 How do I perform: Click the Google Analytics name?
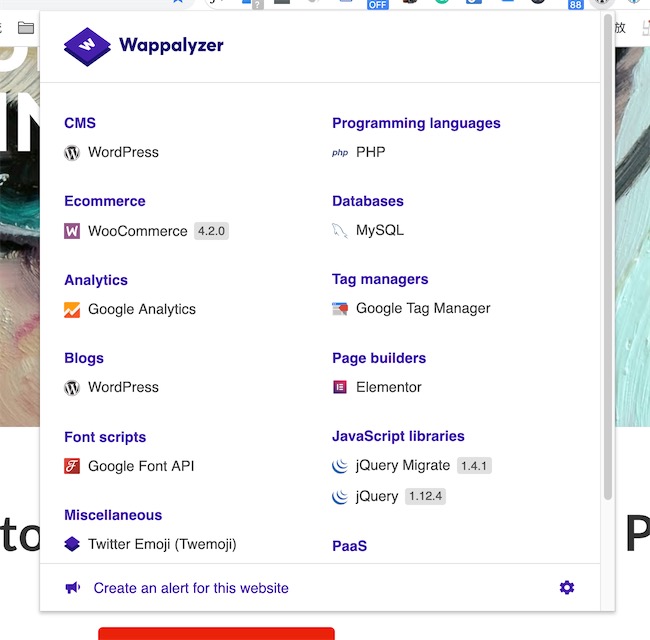(142, 310)
